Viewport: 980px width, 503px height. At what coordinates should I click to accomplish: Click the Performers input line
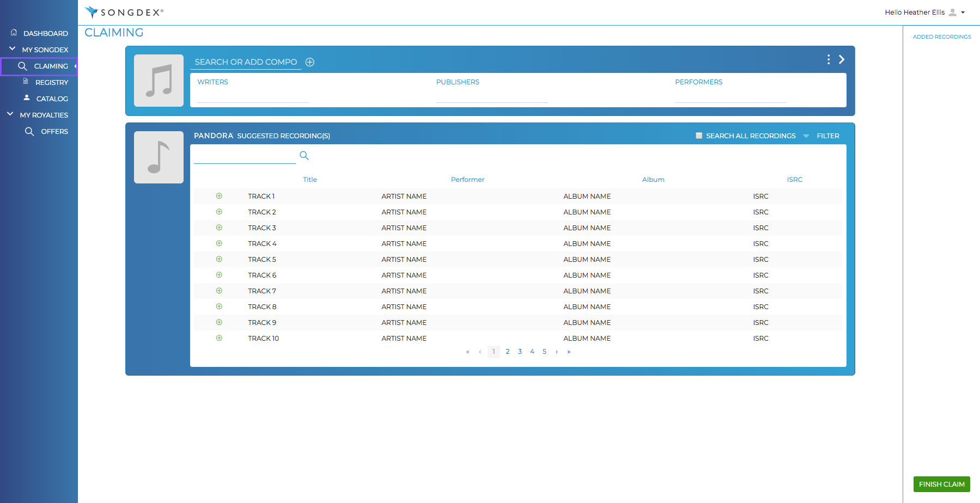point(731,97)
